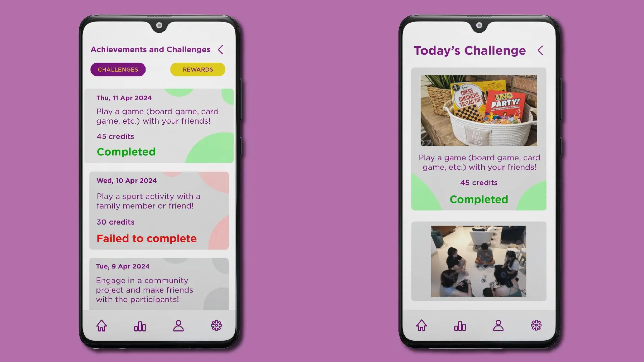The width and height of the screenshot is (644, 362).
Task: Switch to the REWARDS tab
Action: [x=198, y=69]
